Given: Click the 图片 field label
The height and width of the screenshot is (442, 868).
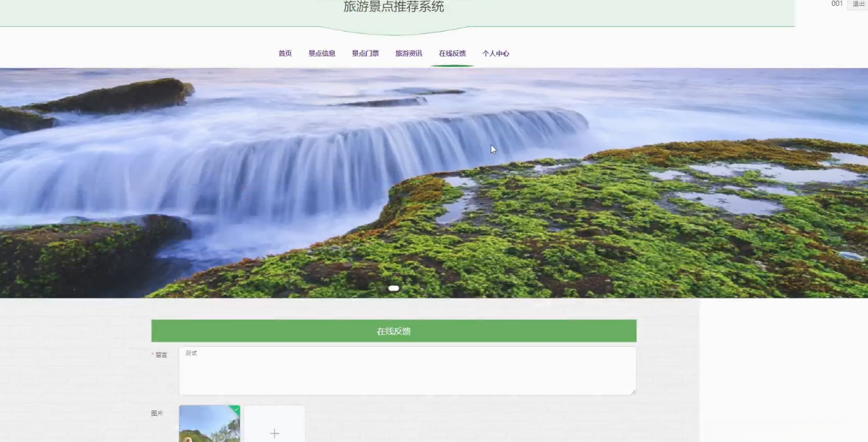Looking at the screenshot, I should pos(157,414).
